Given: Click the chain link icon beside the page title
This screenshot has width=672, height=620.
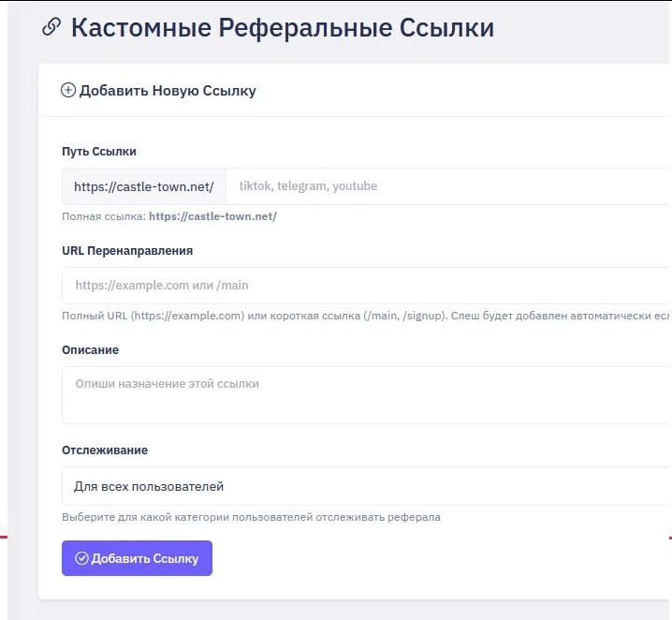Looking at the screenshot, I should [51, 27].
